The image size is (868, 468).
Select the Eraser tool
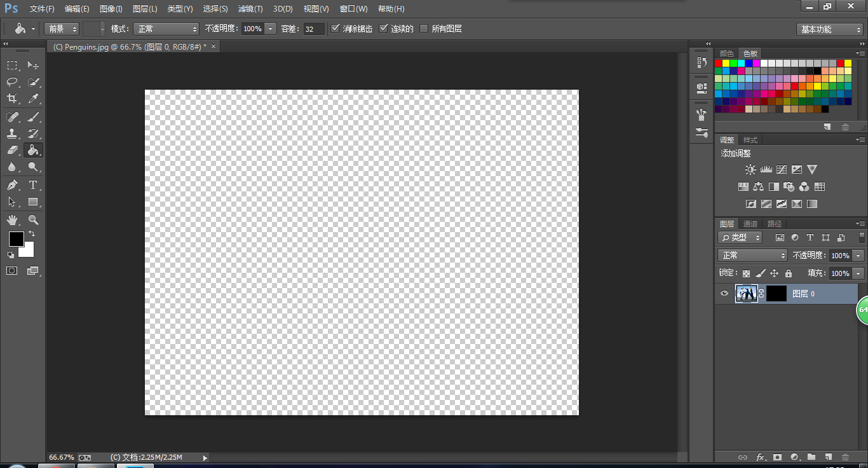tap(12, 151)
